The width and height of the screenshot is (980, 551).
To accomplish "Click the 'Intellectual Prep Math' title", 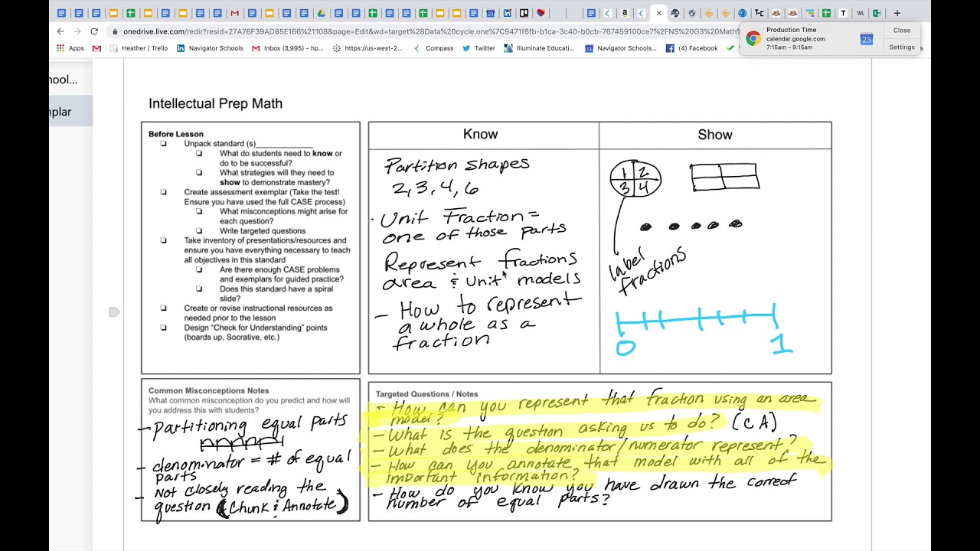I will tap(215, 103).
